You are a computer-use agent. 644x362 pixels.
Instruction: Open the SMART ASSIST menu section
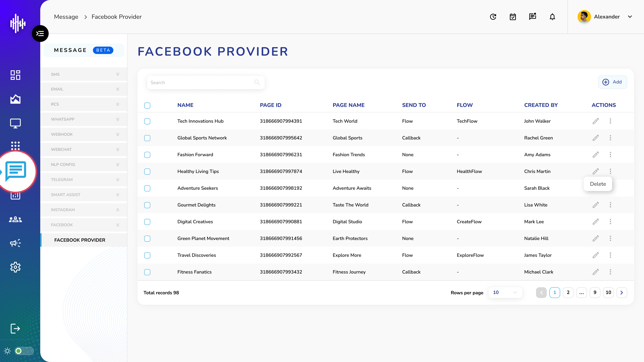click(x=84, y=195)
